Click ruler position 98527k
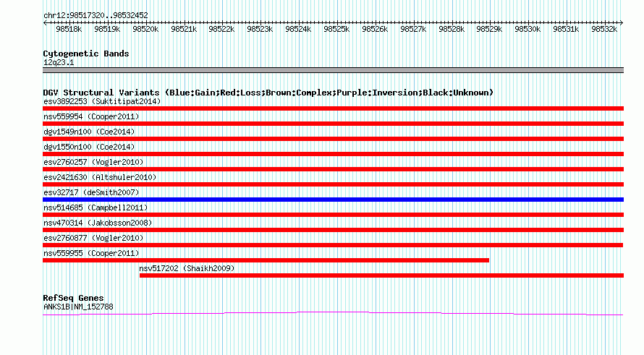644x355 pixels. (413, 29)
